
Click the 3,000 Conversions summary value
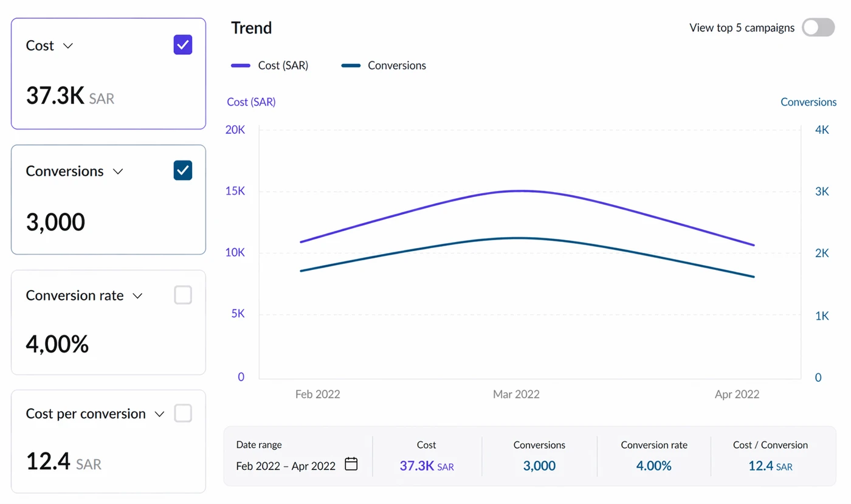pos(539,466)
